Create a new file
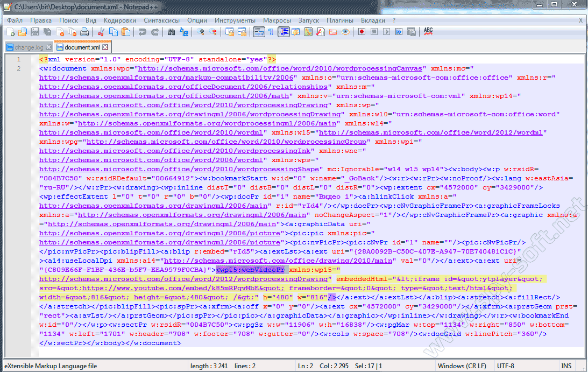 pos(10,32)
